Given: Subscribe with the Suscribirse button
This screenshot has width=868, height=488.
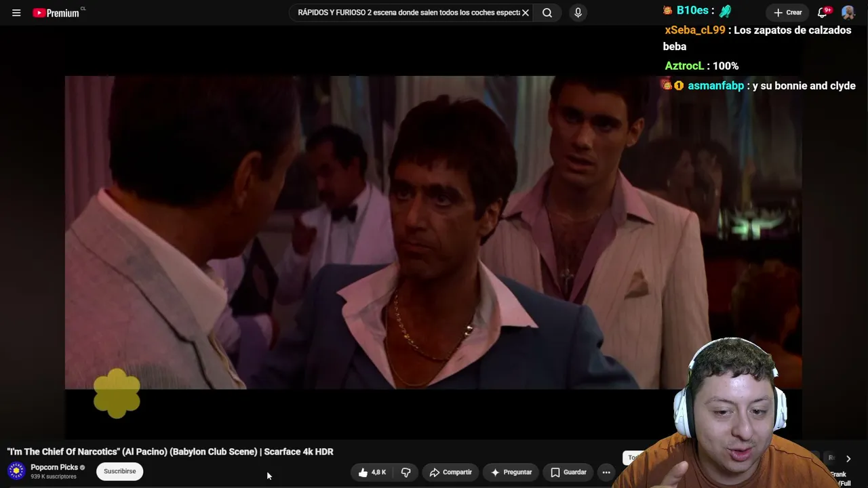Looking at the screenshot, I should [x=119, y=471].
